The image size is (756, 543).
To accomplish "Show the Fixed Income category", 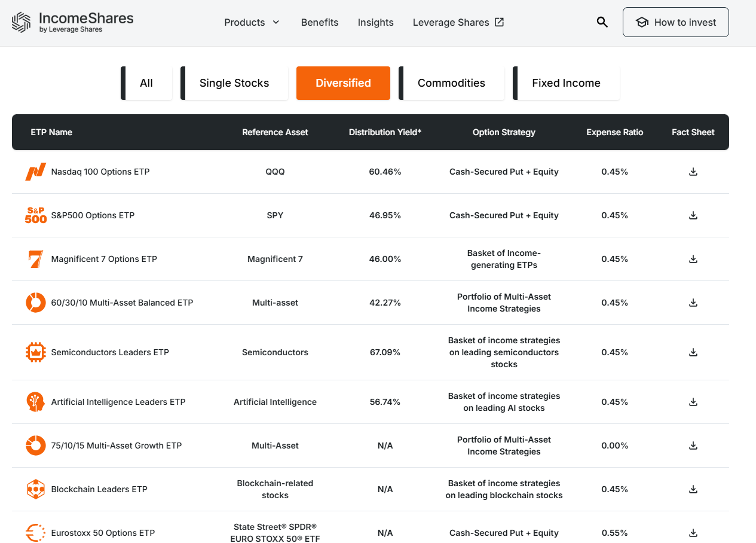I will (566, 83).
